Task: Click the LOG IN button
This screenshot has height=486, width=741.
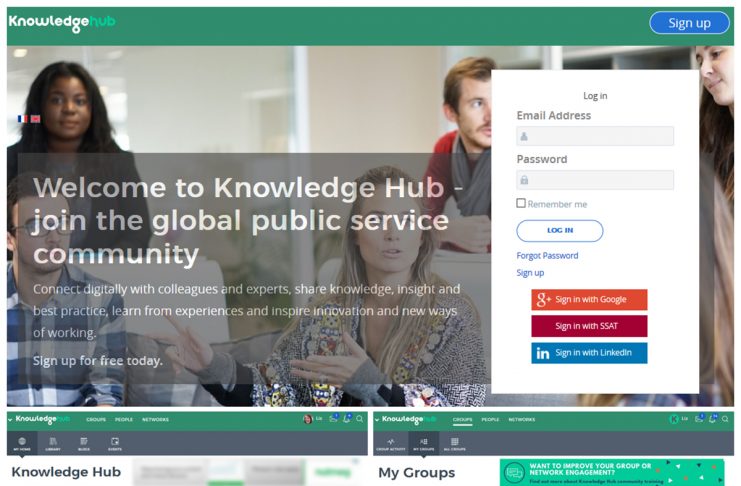Action: click(x=560, y=231)
